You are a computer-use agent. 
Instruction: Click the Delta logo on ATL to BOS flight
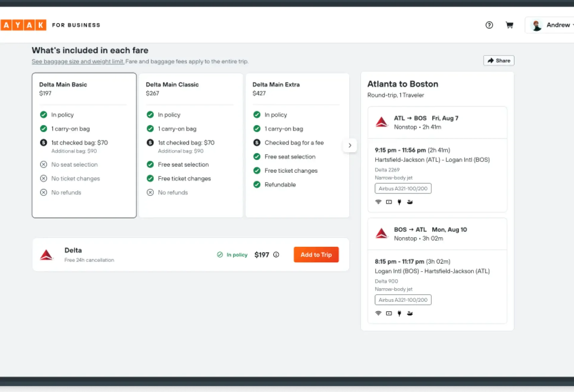381,122
